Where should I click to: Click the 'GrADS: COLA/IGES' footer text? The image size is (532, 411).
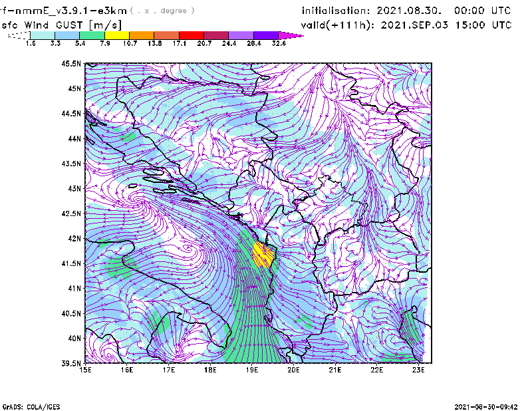25,406
